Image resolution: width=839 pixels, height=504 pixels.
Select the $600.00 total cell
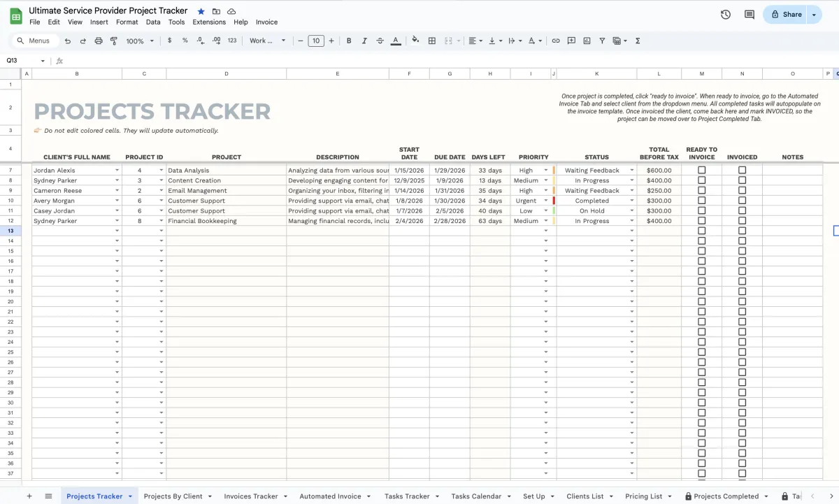pyautogui.click(x=659, y=171)
